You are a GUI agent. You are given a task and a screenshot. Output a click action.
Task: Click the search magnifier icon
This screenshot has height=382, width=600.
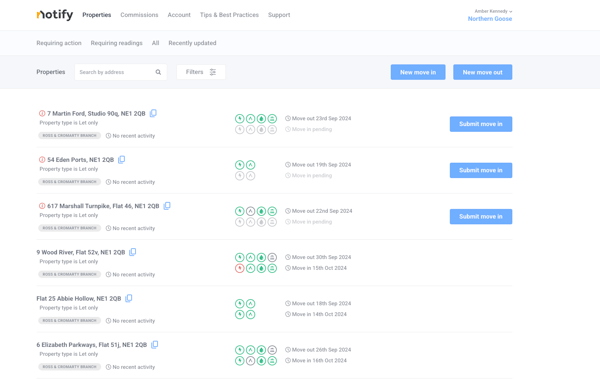[x=158, y=72]
